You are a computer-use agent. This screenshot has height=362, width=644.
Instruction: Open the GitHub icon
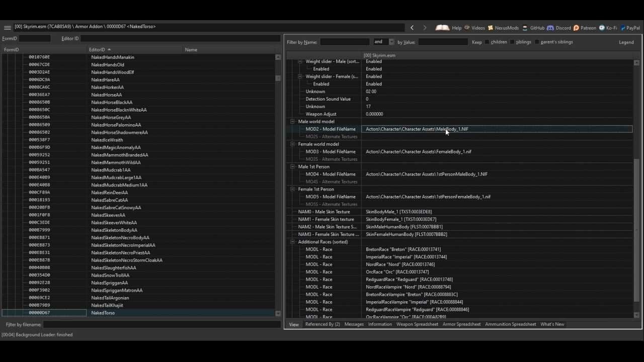[x=525, y=28]
